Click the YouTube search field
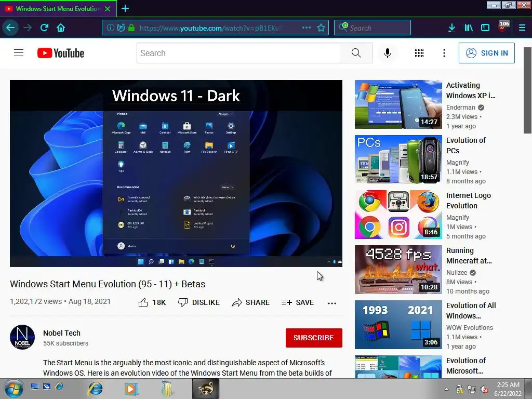This screenshot has width=532, height=399. 238,53
